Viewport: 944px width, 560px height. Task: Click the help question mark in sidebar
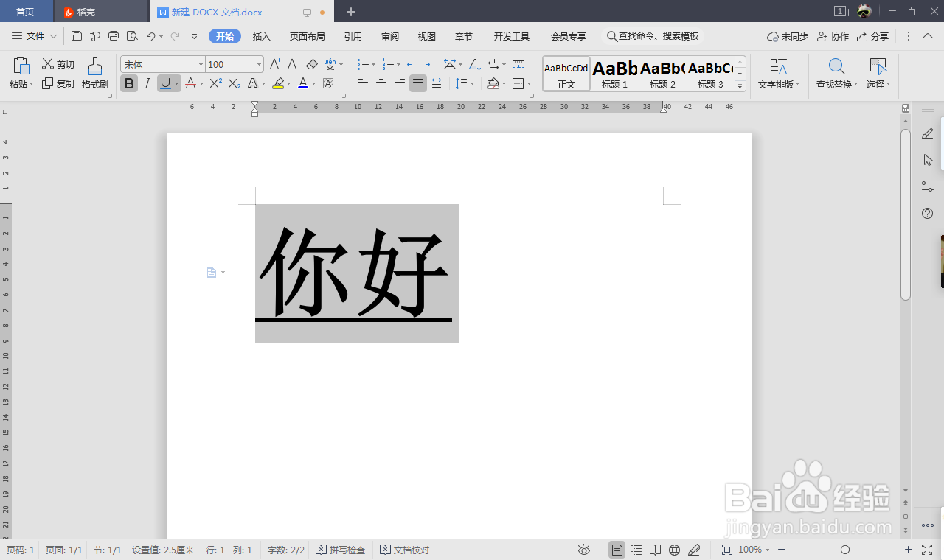tap(928, 213)
